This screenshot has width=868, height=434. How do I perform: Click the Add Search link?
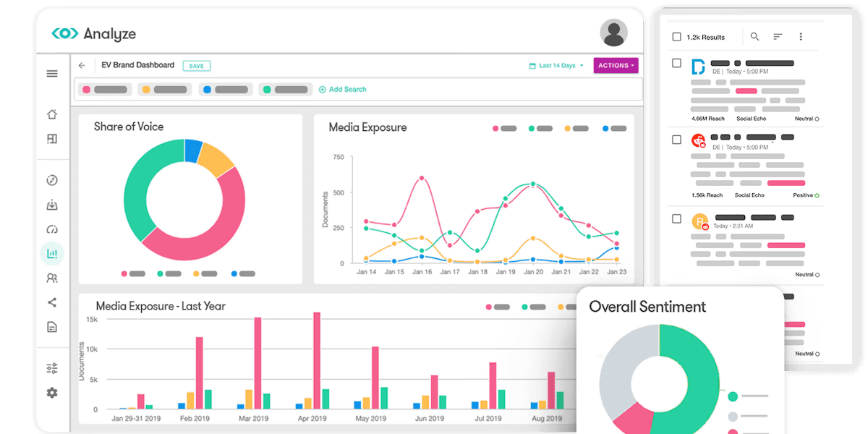pyautogui.click(x=343, y=89)
